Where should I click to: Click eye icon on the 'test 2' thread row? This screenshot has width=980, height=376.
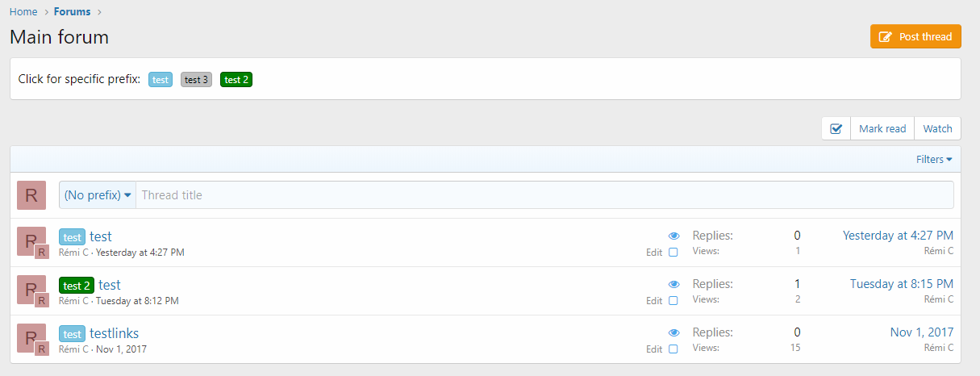click(674, 284)
